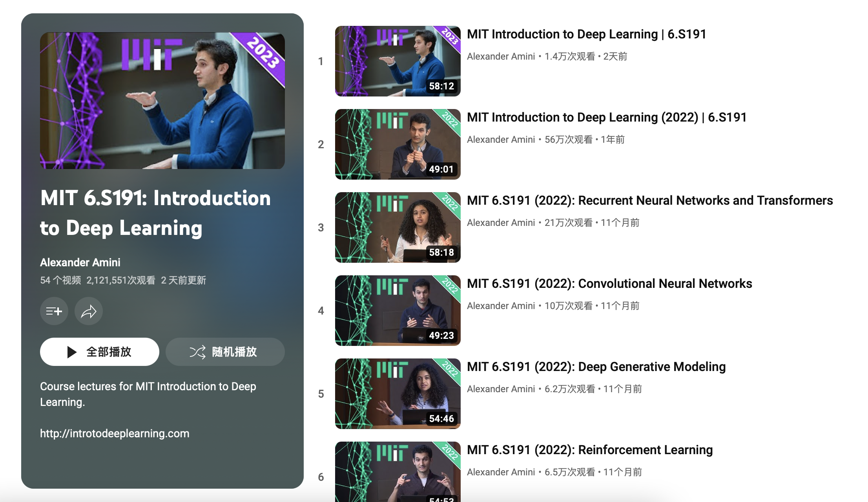This screenshot has width=868, height=502.
Task: Click Alexander Amini beside 56万次观看
Action: coord(501,140)
